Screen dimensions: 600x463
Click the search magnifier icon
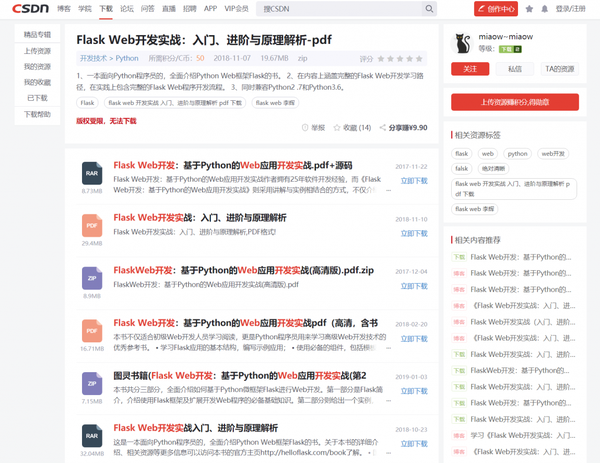(x=429, y=8)
